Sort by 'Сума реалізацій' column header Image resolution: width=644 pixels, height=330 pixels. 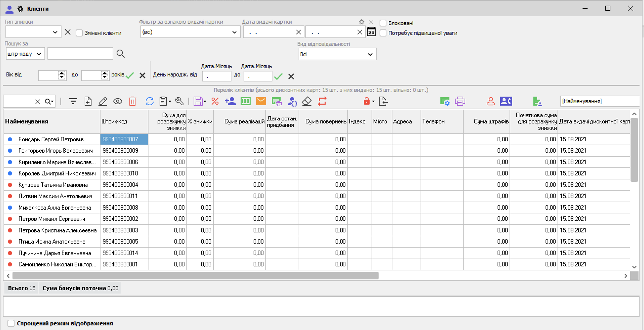(239, 122)
